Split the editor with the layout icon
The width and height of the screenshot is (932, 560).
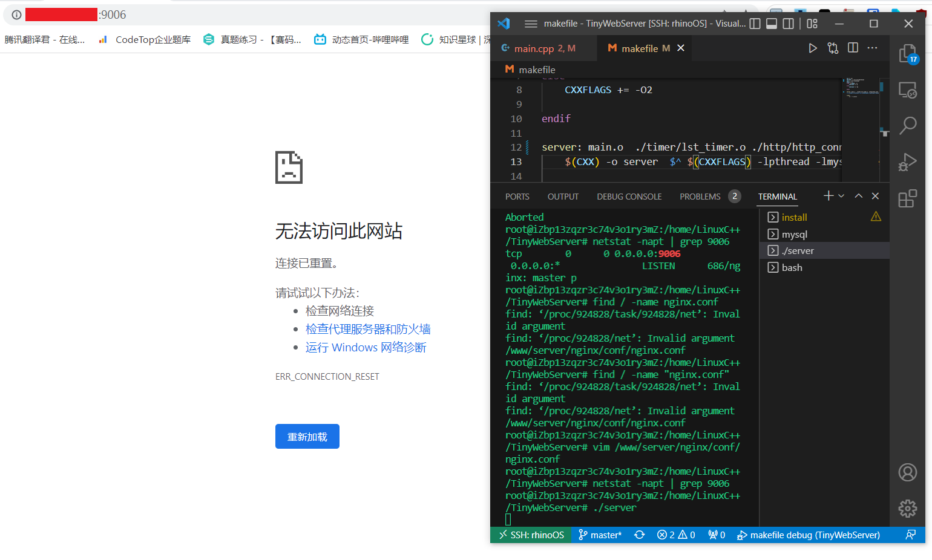853,48
